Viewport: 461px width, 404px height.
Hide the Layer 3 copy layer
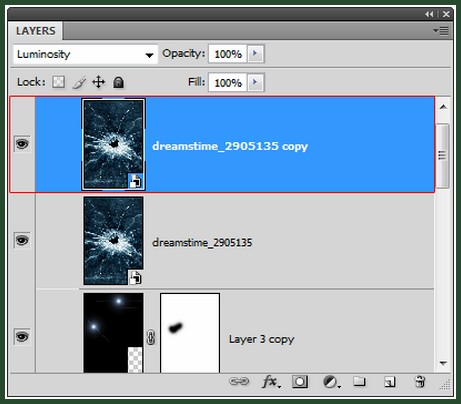pyautogui.click(x=22, y=337)
